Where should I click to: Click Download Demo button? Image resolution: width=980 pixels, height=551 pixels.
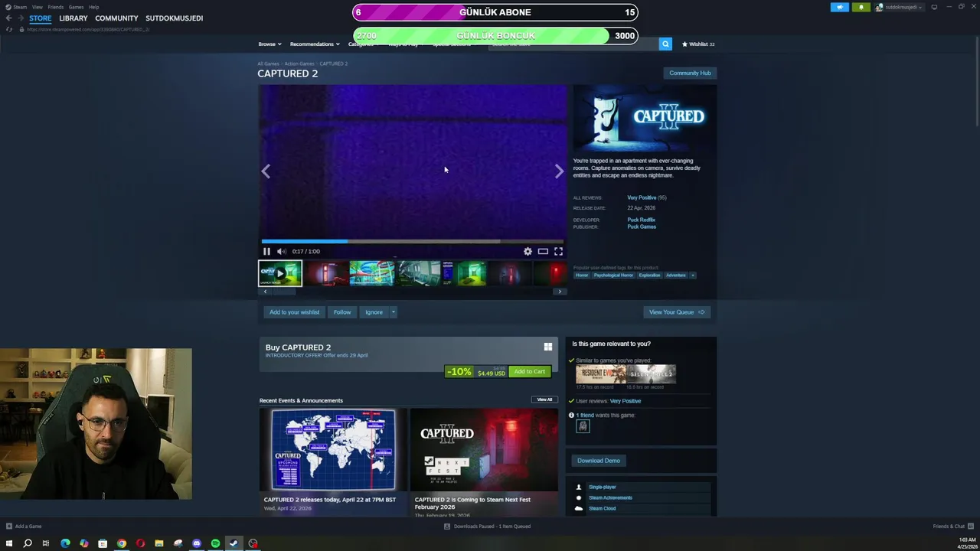pyautogui.click(x=599, y=461)
